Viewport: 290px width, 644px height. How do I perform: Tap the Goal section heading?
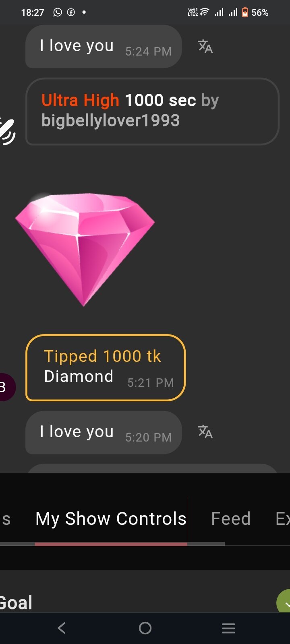pos(16,603)
